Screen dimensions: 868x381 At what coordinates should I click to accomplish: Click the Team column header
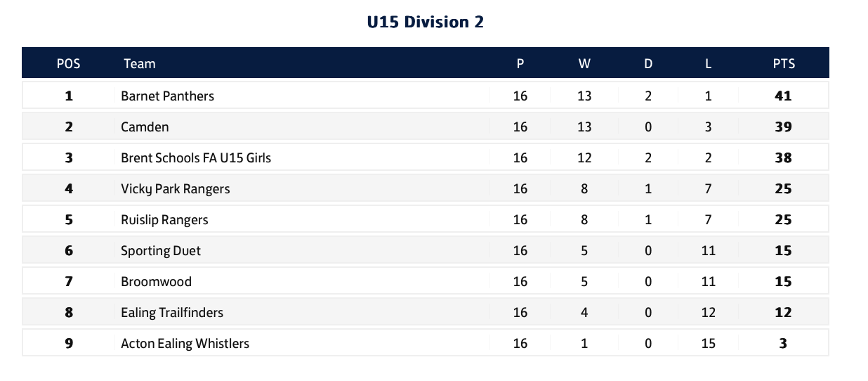139,63
